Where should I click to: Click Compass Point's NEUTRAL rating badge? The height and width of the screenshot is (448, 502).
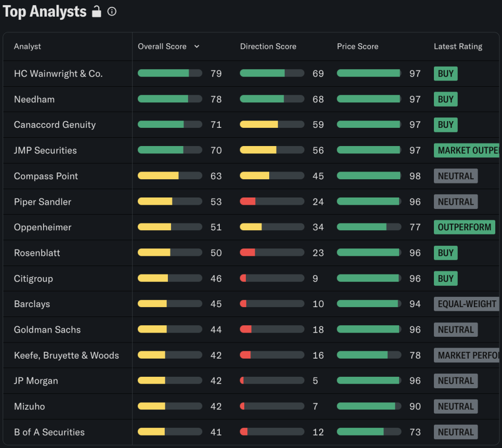click(456, 176)
